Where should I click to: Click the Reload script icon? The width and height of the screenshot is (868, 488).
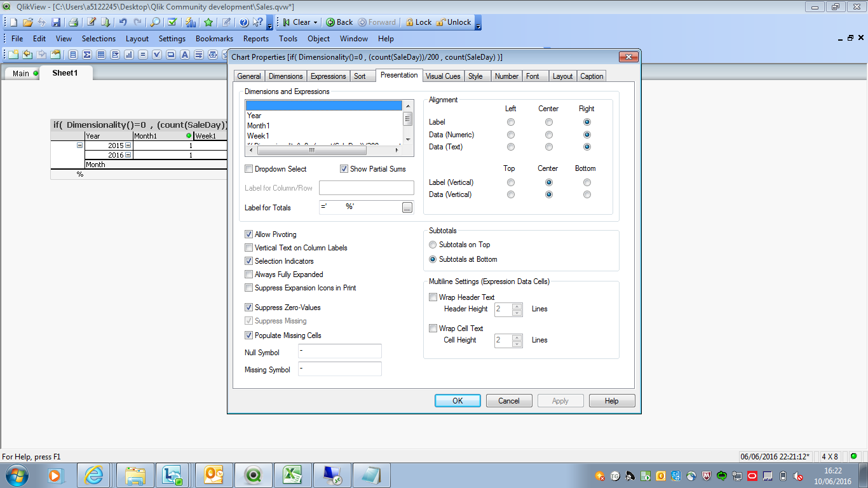(x=105, y=22)
